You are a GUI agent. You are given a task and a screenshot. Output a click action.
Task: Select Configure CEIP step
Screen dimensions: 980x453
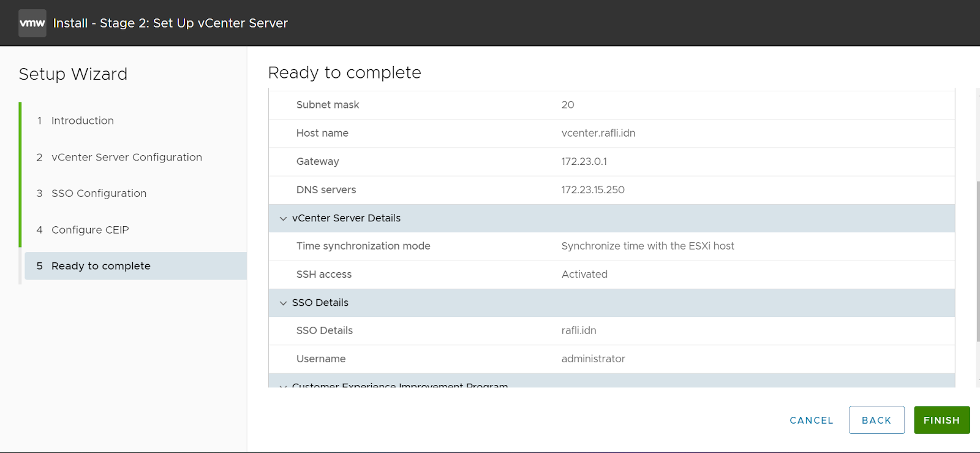click(x=90, y=230)
